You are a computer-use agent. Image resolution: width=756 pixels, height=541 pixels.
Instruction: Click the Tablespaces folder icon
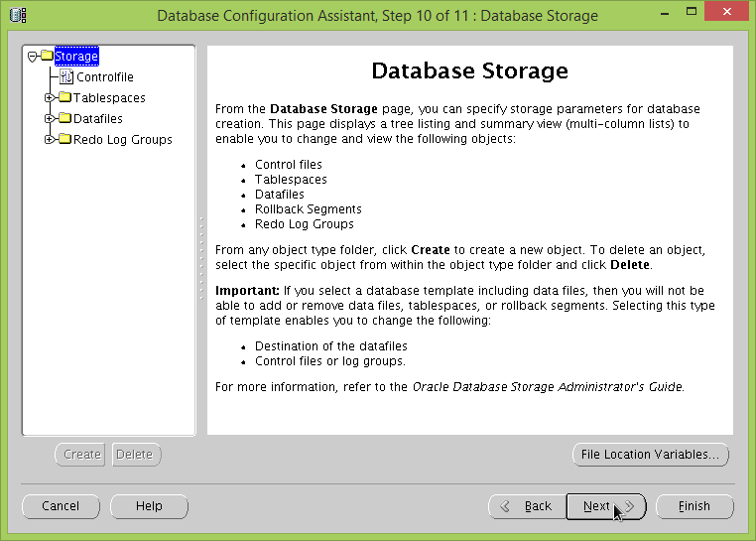click(64, 98)
